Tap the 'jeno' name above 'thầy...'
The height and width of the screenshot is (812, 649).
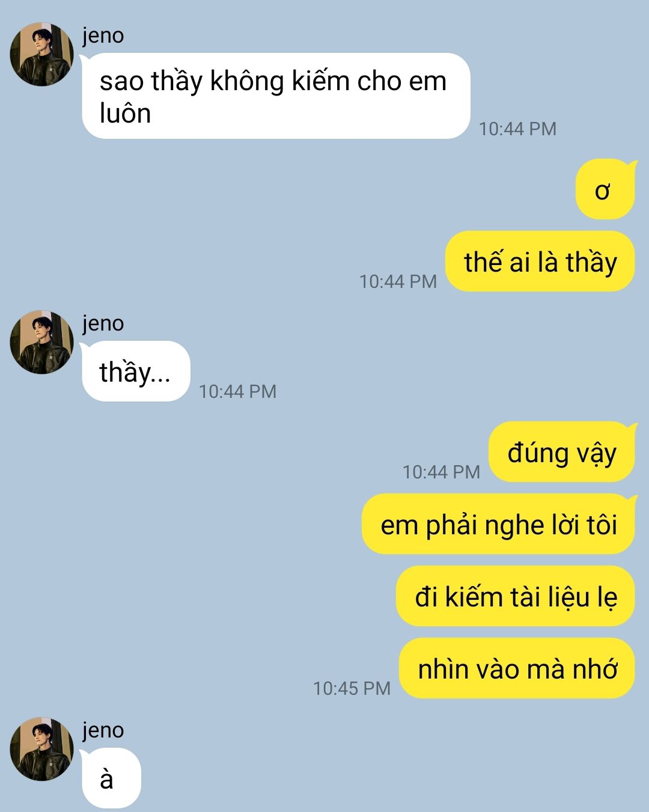103,323
